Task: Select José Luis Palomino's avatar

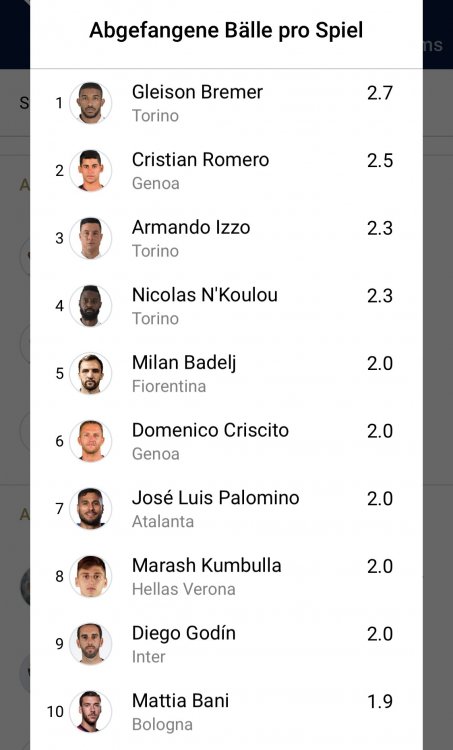Action: click(90, 508)
